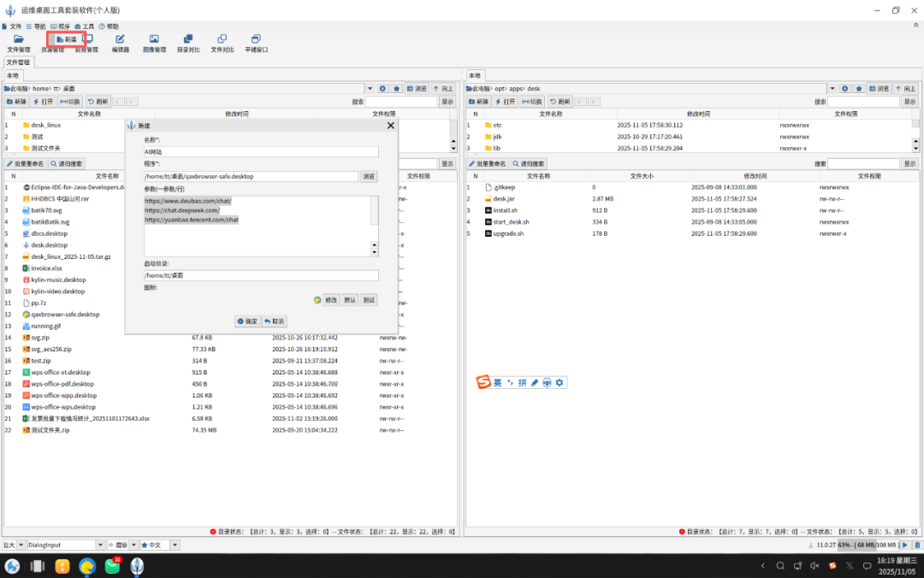Expand the left pane path history dropdown
The height and width of the screenshot is (578, 924).
point(370,88)
